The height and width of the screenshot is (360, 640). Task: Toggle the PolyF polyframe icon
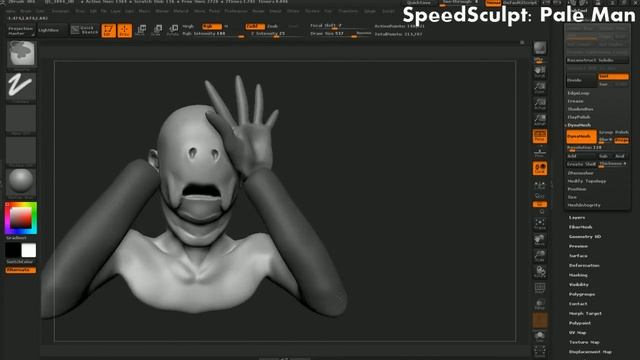540,288
